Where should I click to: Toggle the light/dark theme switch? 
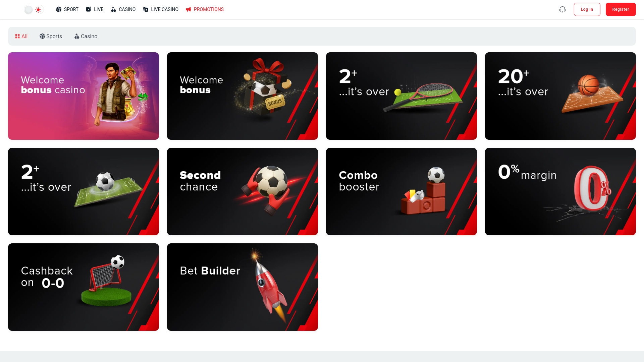click(34, 10)
